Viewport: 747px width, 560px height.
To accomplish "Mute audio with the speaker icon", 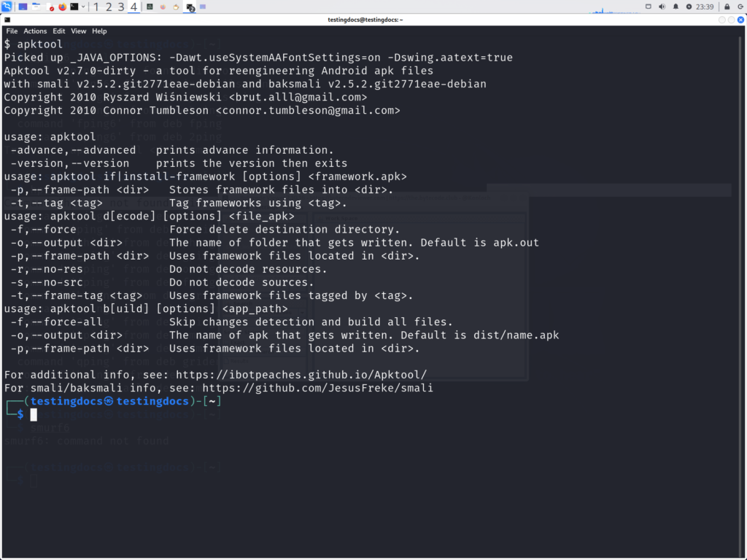I will pyautogui.click(x=662, y=7).
